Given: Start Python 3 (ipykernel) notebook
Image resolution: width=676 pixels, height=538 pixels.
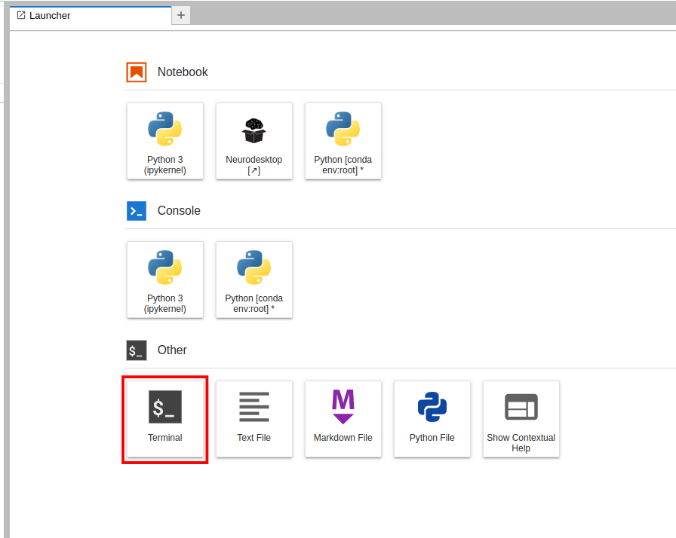Looking at the screenshot, I should point(165,140).
